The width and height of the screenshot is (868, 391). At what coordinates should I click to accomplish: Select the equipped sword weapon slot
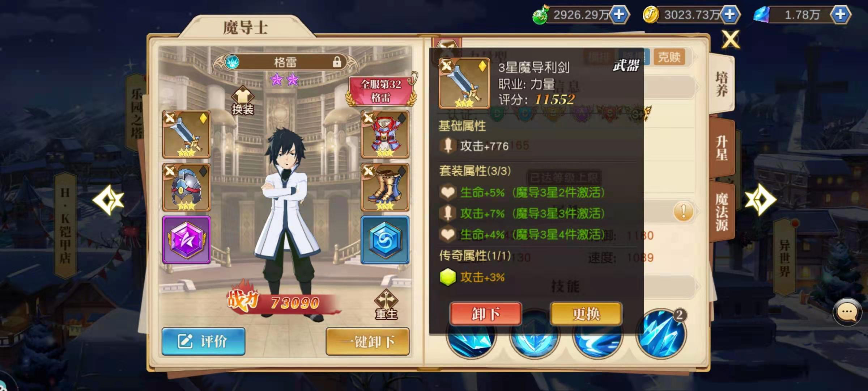point(186,134)
